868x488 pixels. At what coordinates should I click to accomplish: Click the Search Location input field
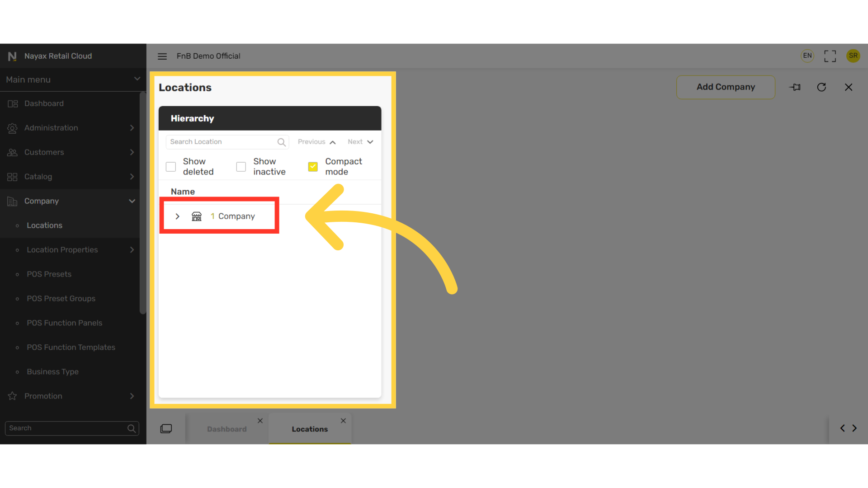pyautogui.click(x=222, y=142)
